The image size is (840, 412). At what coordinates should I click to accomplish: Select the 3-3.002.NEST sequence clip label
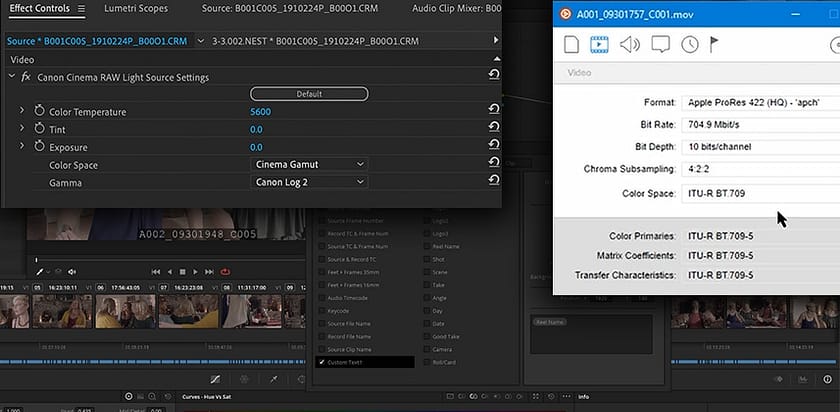click(315, 41)
